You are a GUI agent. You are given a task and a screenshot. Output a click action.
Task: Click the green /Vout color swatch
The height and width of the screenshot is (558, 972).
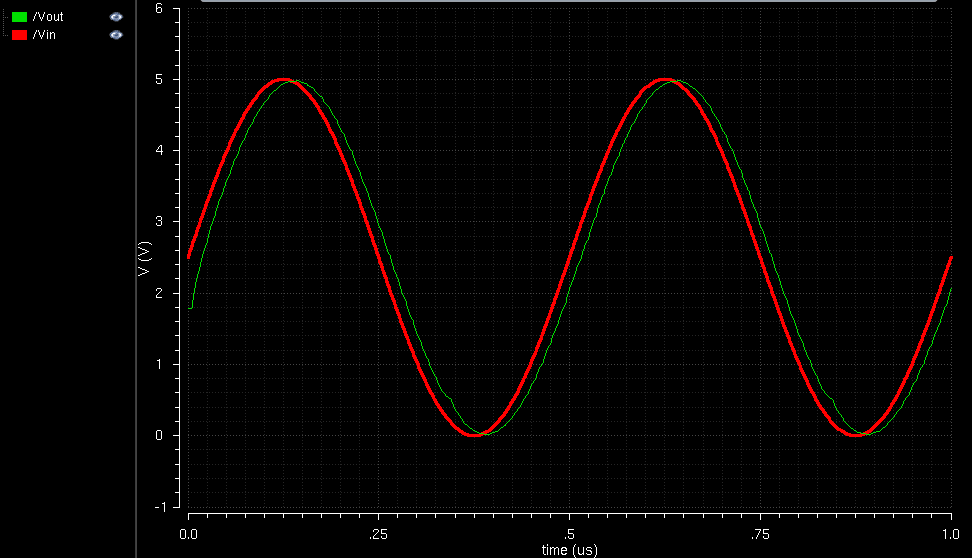tap(19, 17)
